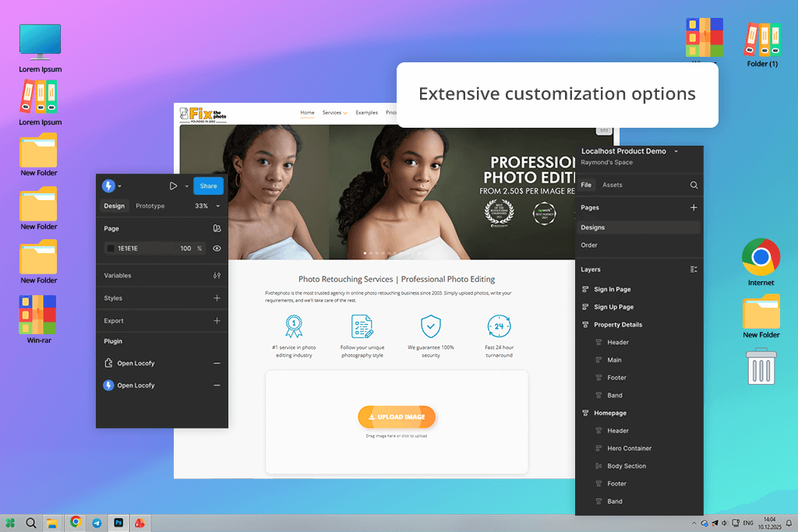Open Locofy plugin with puzzle piece icon

tap(108, 363)
